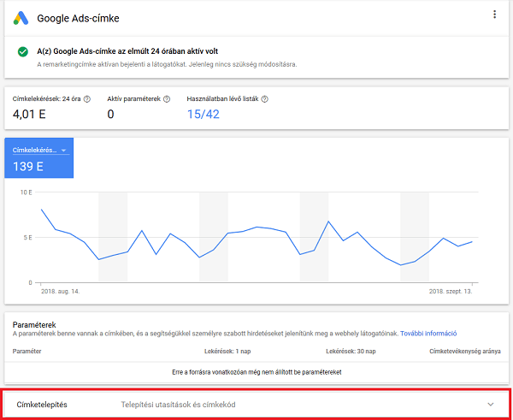Open the 15/42 lists in use link
This screenshot has height=420, width=513.
[x=203, y=115]
